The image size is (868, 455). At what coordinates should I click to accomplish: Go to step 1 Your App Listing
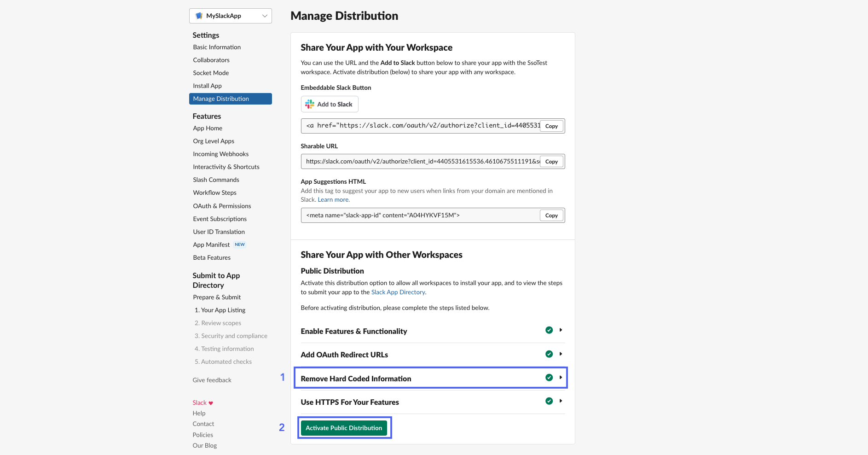click(x=220, y=310)
